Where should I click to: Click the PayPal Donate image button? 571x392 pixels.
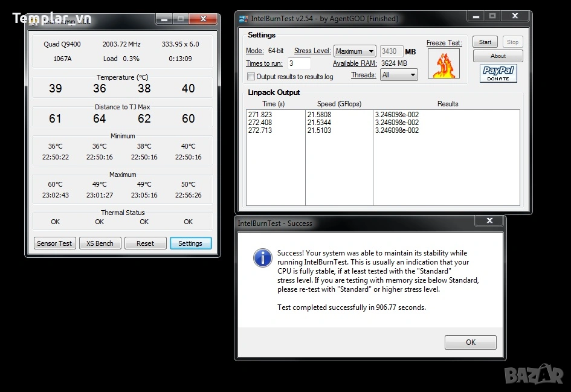click(498, 74)
